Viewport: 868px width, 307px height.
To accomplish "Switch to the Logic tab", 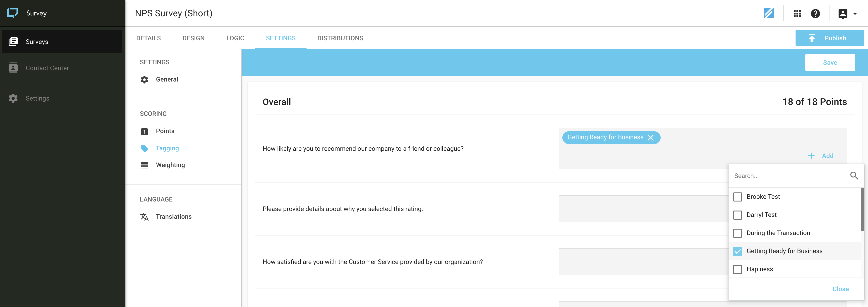I will pyautogui.click(x=235, y=38).
